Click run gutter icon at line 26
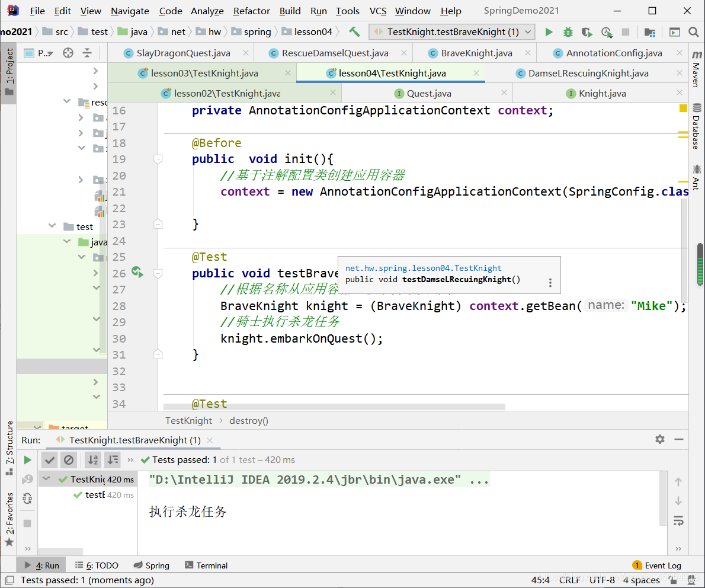Image resolution: width=705 pixels, height=588 pixels. (137, 271)
